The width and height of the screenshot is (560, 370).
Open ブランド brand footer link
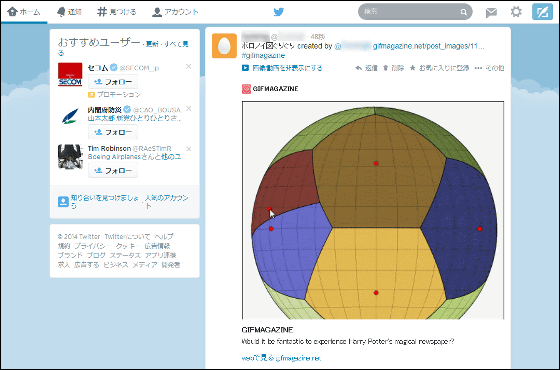pyautogui.click(x=70, y=255)
